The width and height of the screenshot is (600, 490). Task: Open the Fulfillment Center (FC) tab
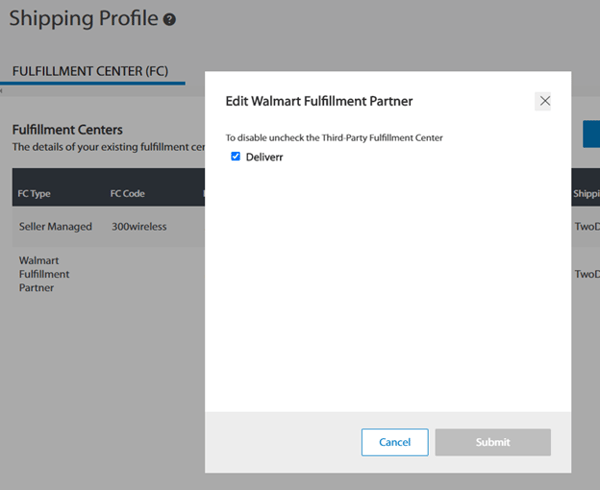[x=90, y=71]
